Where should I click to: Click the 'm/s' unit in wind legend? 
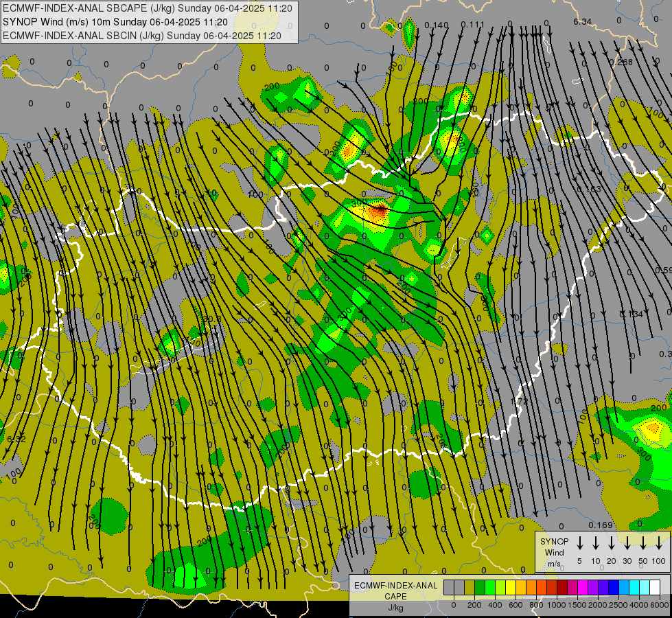click(x=554, y=564)
